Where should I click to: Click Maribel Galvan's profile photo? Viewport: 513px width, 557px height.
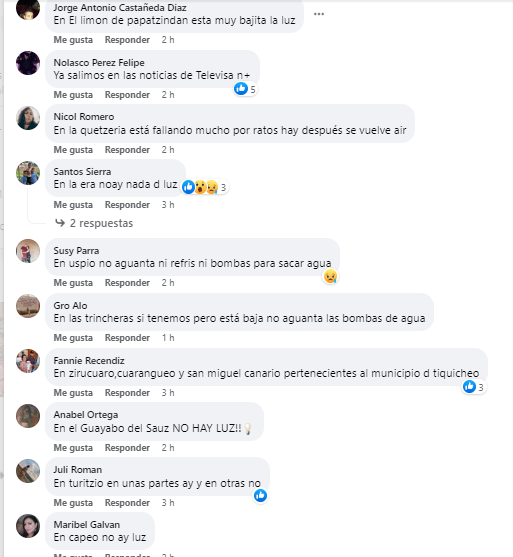[x=28, y=526]
